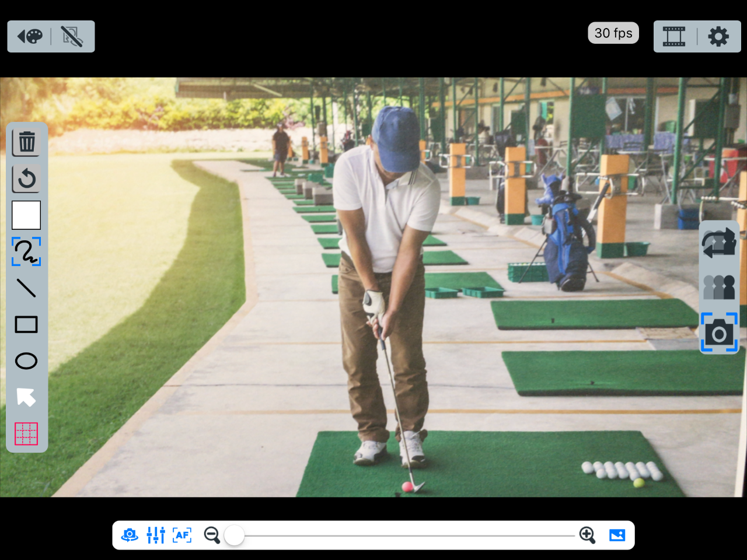Toggle the disabled device mirroring icon
Image resolution: width=747 pixels, height=560 pixels.
pyautogui.click(x=72, y=37)
